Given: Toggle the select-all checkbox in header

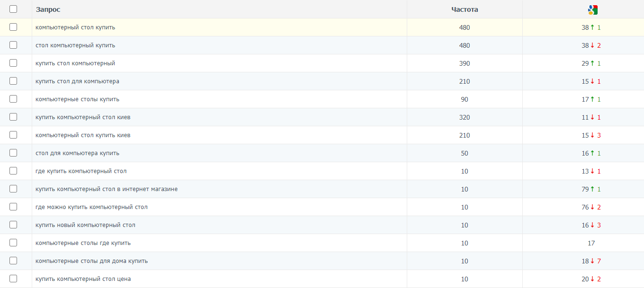Looking at the screenshot, I should point(13,9).
